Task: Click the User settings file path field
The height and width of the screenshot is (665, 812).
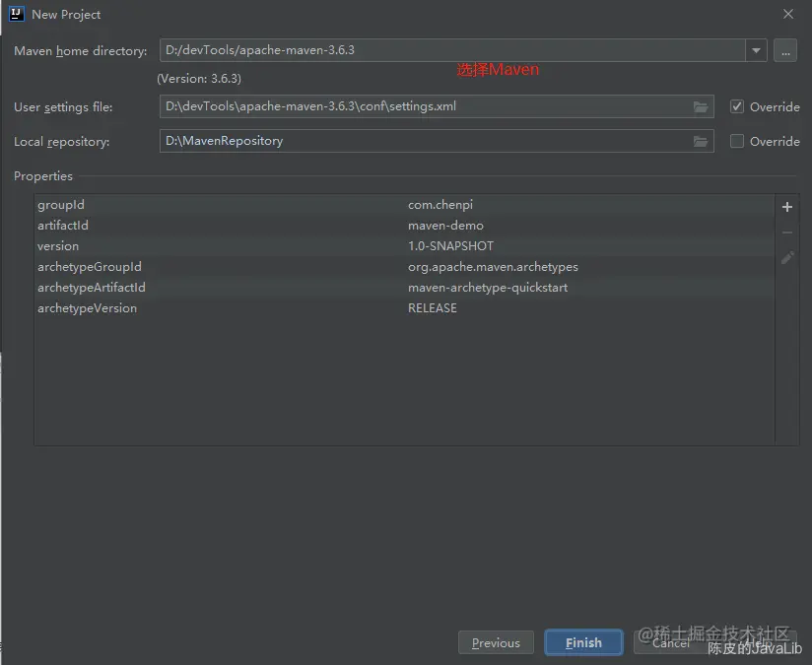Action: coord(437,106)
